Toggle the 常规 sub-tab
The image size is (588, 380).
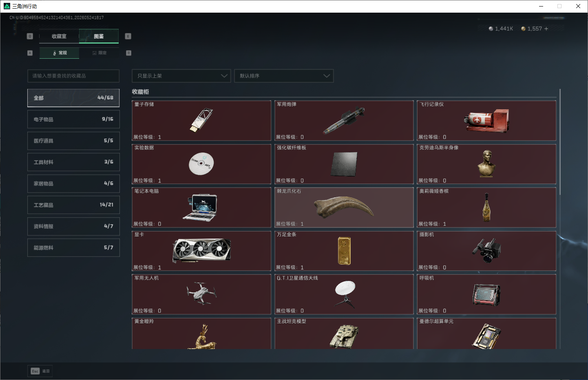[x=60, y=53]
